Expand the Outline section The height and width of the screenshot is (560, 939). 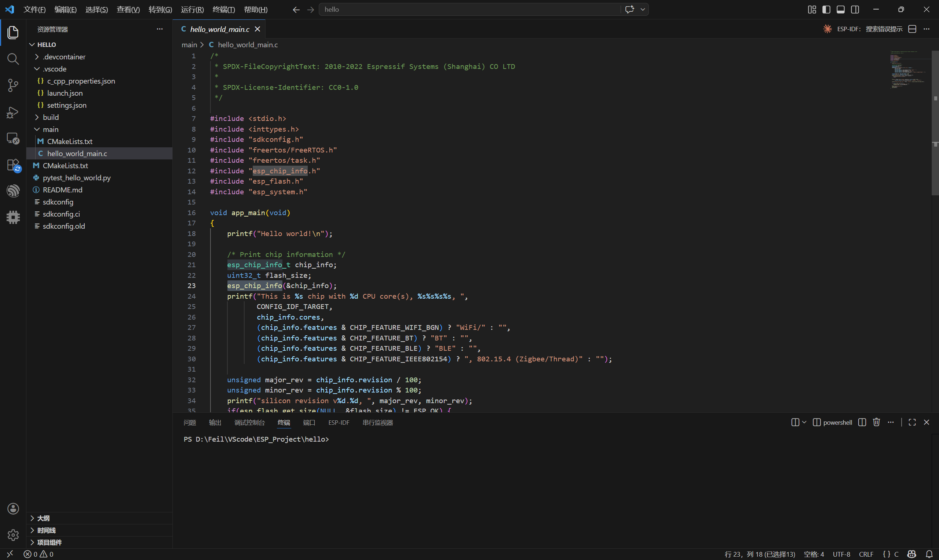coord(99,518)
